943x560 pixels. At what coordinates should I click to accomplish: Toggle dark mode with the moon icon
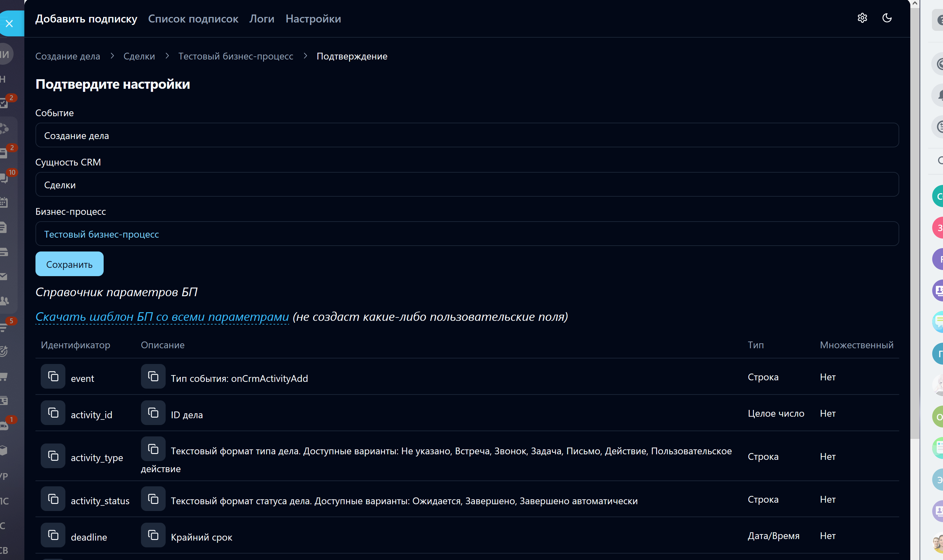887,18
